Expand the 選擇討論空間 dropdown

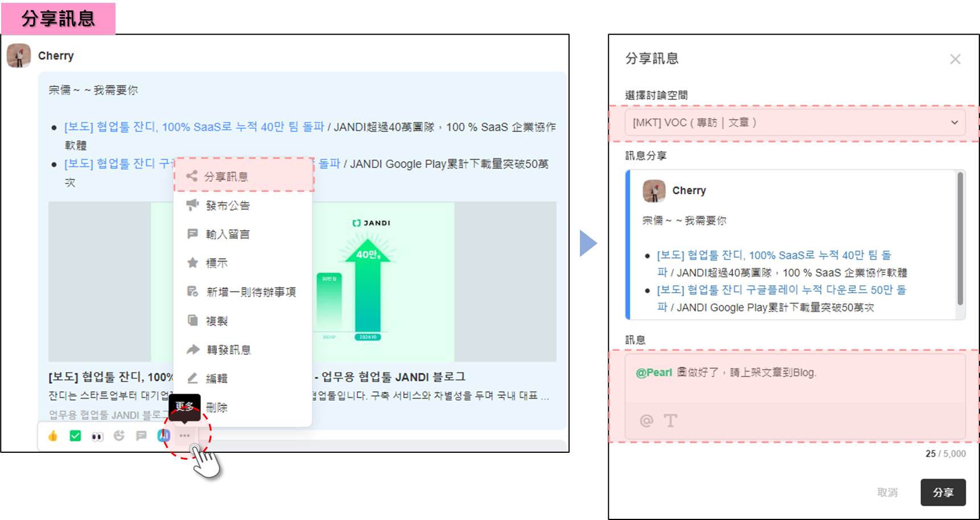point(795,122)
